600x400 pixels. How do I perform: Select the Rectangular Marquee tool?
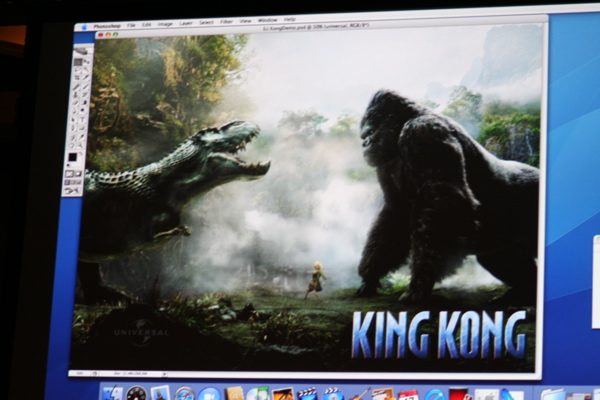click(x=78, y=62)
